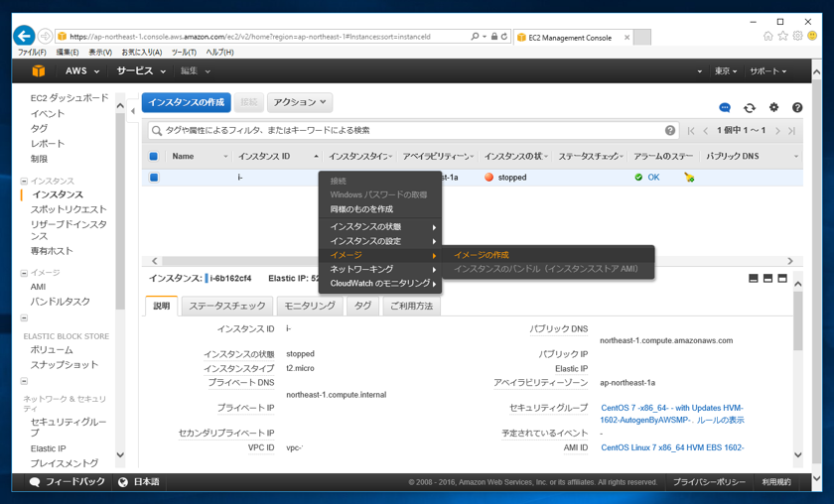Go to next page of instances

tap(777, 131)
